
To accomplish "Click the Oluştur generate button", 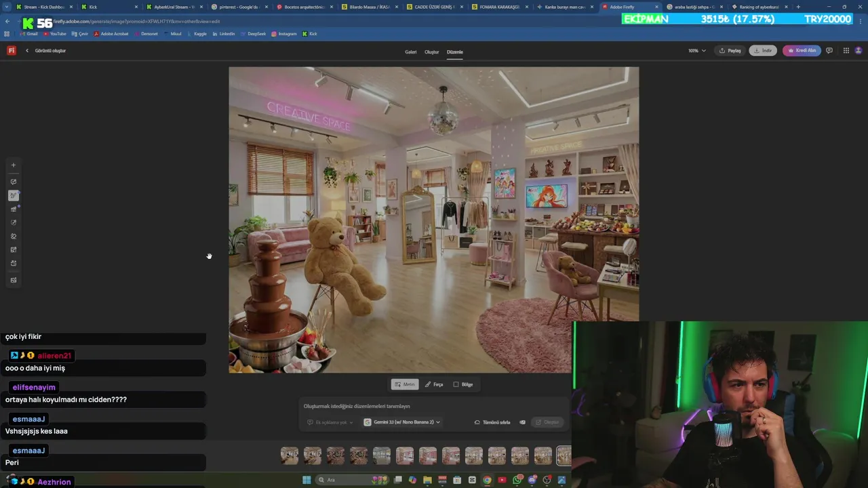I will (547, 422).
